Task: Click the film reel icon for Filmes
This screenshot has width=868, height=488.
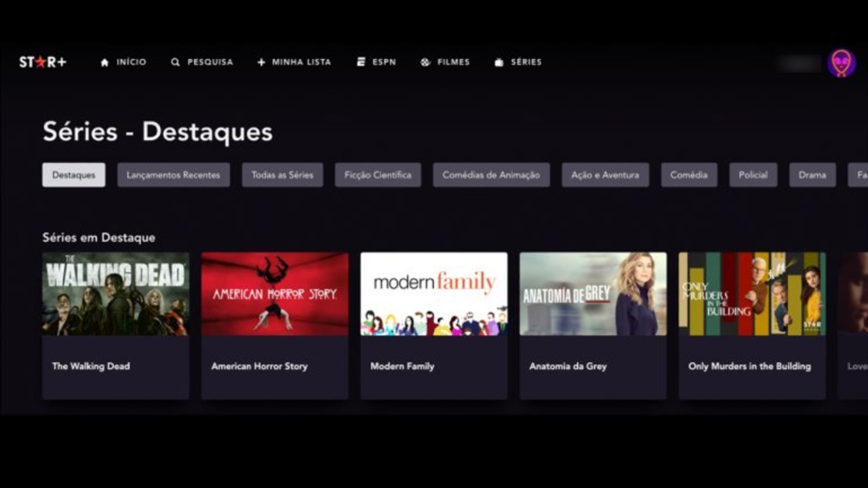Action: point(425,62)
